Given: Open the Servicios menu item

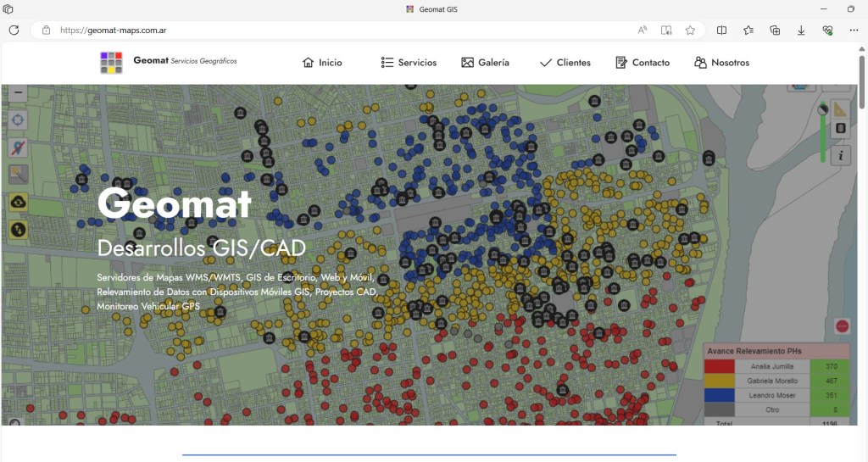Looking at the screenshot, I should click(x=409, y=63).
